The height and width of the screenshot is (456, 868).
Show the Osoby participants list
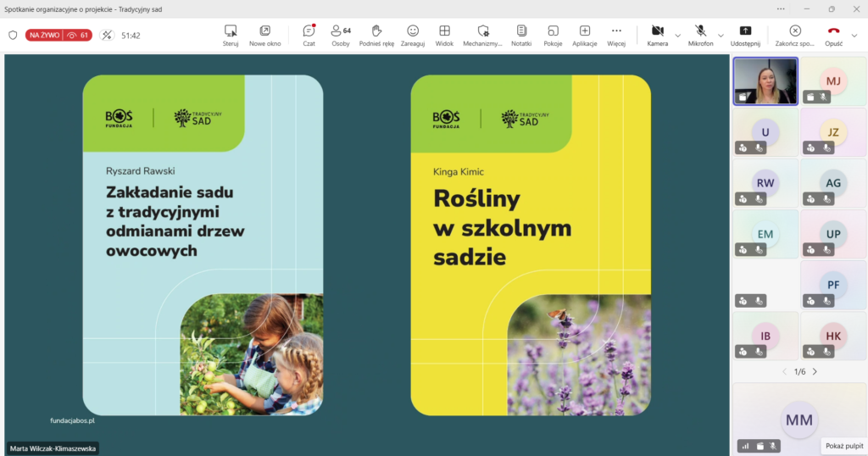[341, 36]
